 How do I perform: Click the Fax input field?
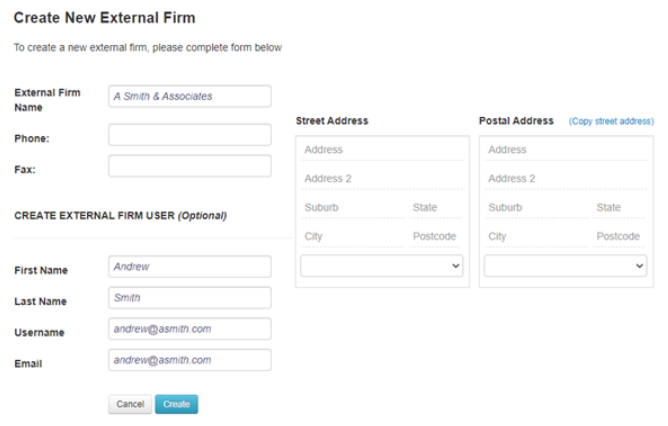click(x=189, y=166)
